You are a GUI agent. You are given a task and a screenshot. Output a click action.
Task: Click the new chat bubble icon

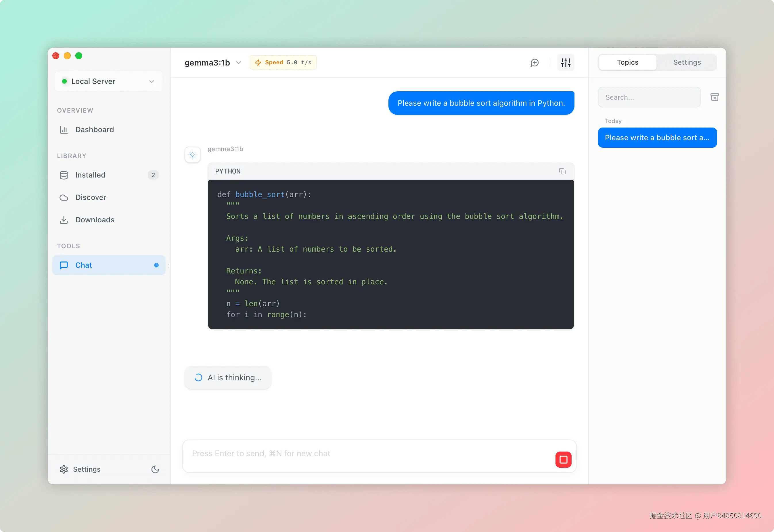534,63
